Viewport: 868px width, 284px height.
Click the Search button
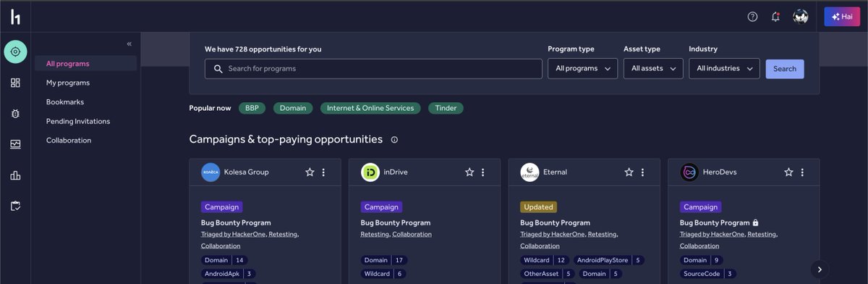click(x=785, y=69)
